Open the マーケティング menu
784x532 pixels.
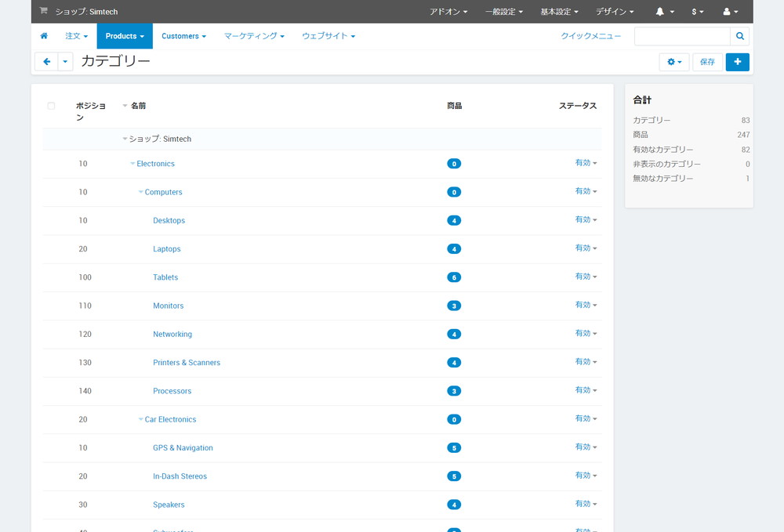click(x=254, y=36)
